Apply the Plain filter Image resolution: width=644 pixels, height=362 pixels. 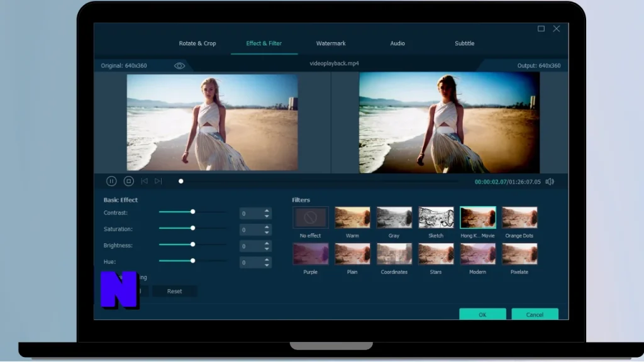tap(352, 254)
